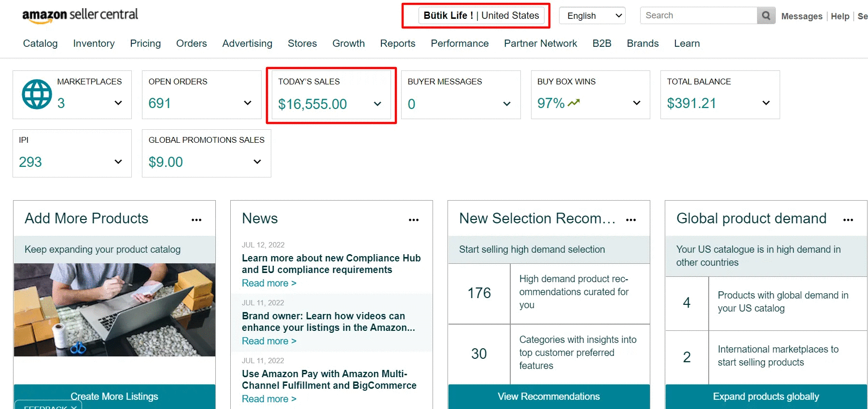Click the Marketplaces globe icon
The image size is (868, 409).
pos(37,95)
